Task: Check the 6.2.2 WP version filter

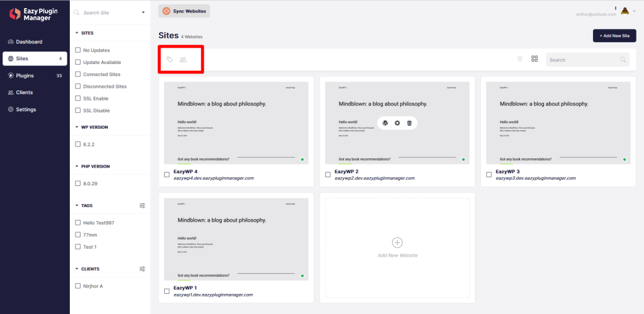Action: (x=77, y=144)
